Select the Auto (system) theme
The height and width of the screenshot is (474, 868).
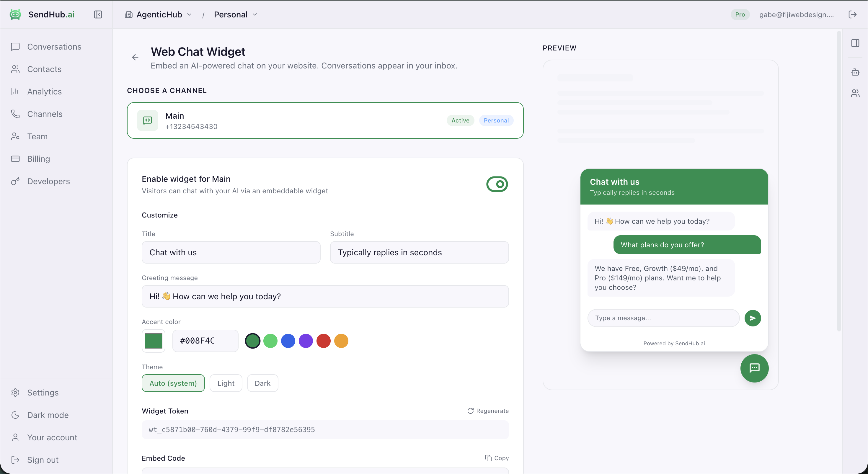pos(173,383)
